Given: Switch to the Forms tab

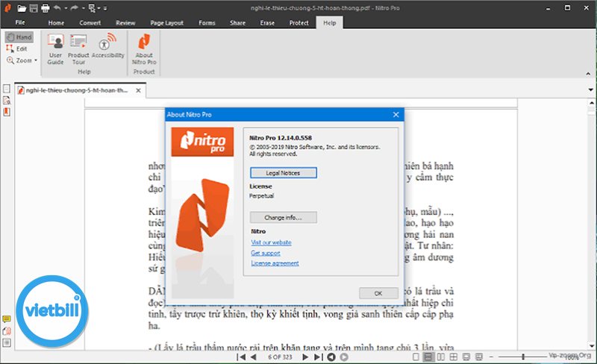Looking at the screenshot, I should tap(207, 23).
